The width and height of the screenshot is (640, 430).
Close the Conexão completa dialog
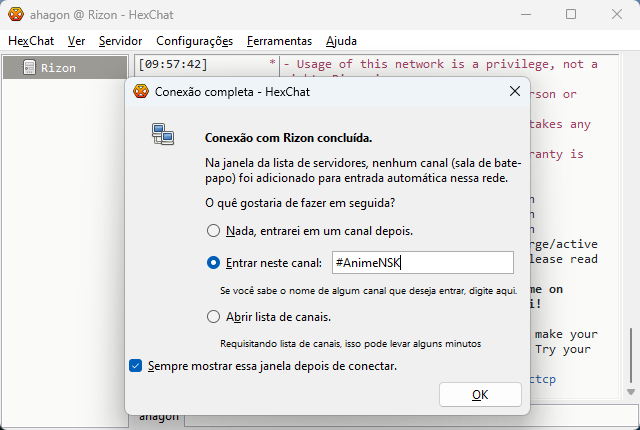click(515, 91)
